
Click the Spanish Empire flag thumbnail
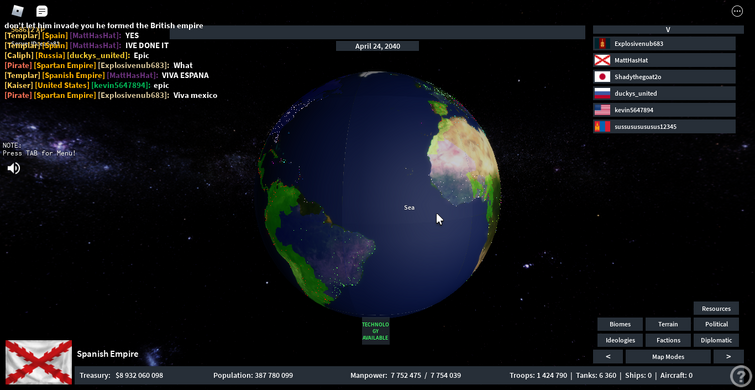[x=39, y=363]
